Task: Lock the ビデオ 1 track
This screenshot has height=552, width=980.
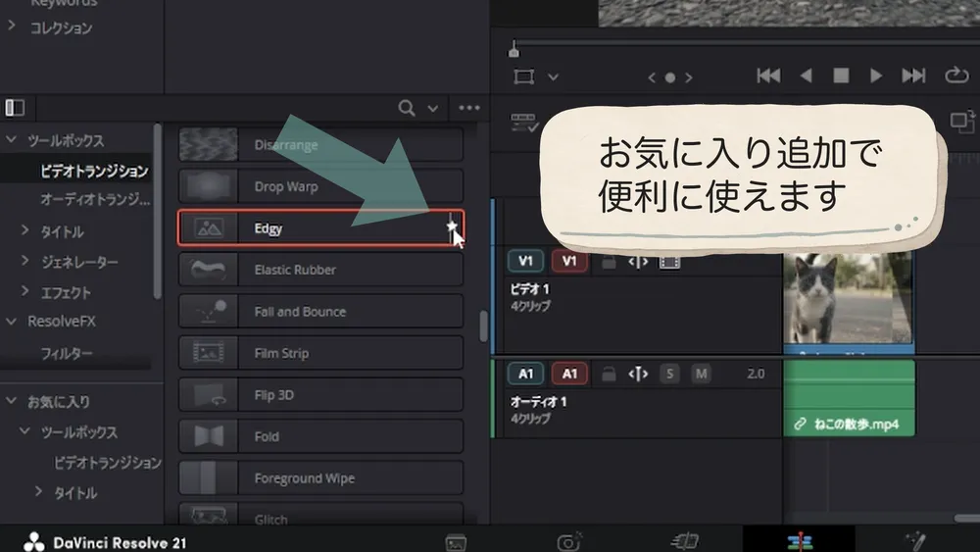Action: pyautogui.click(x=609, y=262)
